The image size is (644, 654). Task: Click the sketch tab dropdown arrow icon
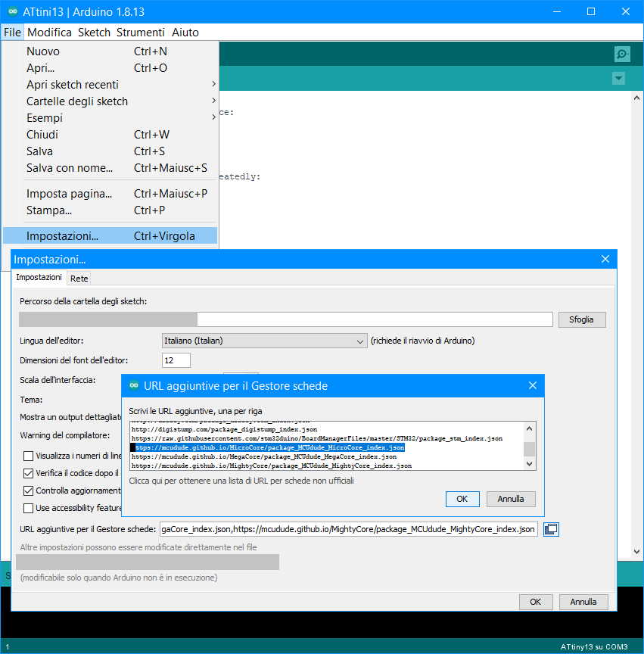coord(619,79)
